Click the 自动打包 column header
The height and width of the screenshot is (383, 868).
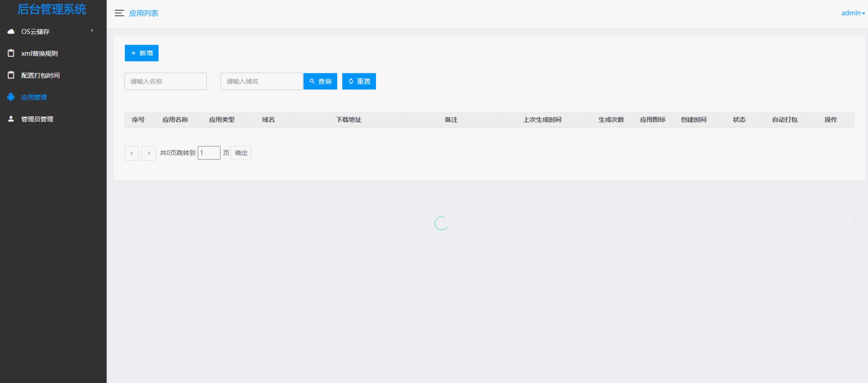tap(785, 120)
